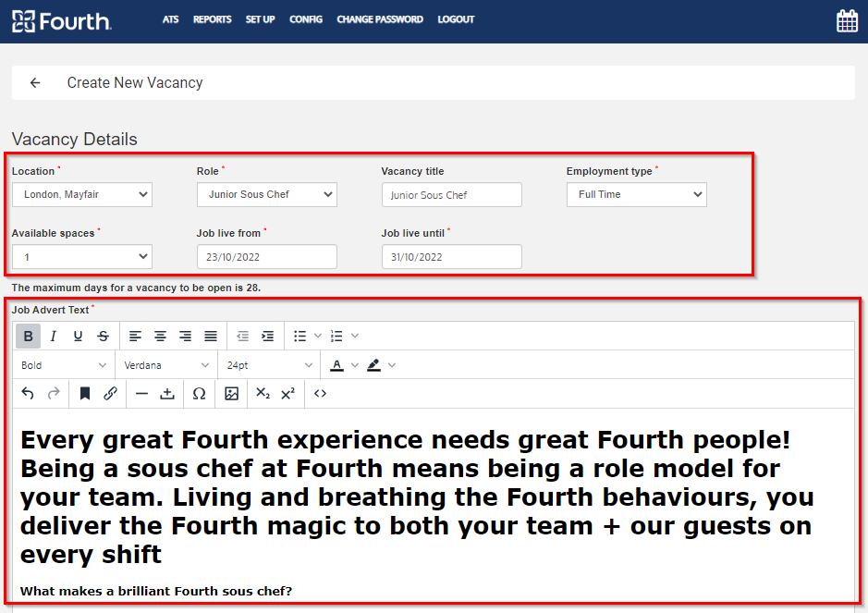Open the REPORTS menu
This screenshot has height=613, width=868.
[212, 19]
